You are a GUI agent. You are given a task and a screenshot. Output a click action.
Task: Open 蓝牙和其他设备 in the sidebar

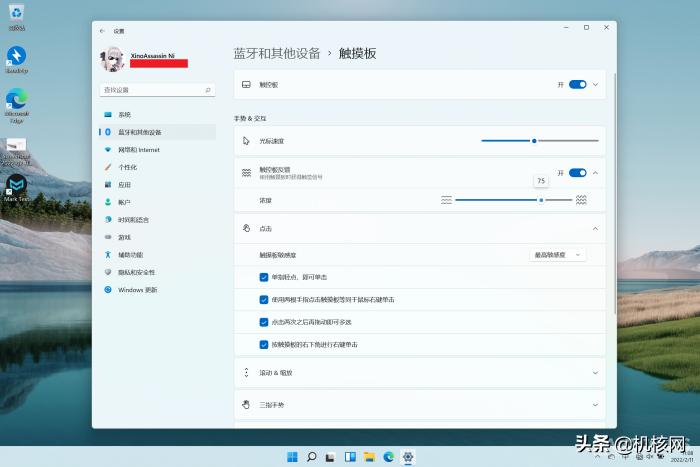tap(157, 132)
